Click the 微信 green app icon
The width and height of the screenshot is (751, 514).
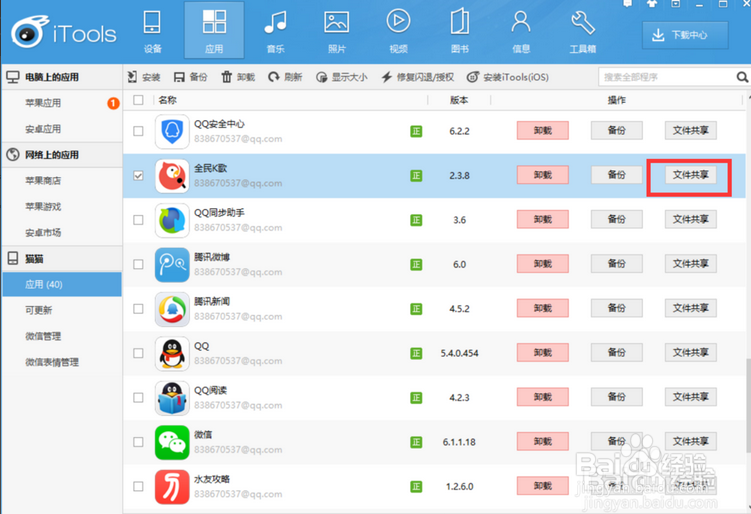click(x=172, y=442)
